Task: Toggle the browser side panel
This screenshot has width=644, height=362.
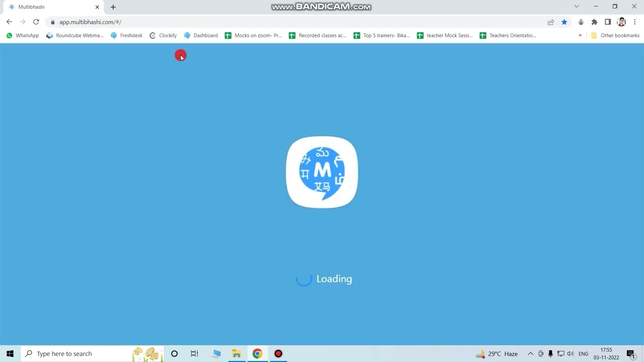Action: 608,22
